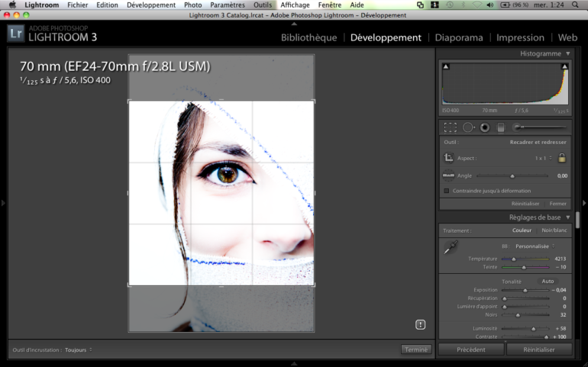Open the Développement menu in menu bar

pyautogui.click(x=150, y=5)
